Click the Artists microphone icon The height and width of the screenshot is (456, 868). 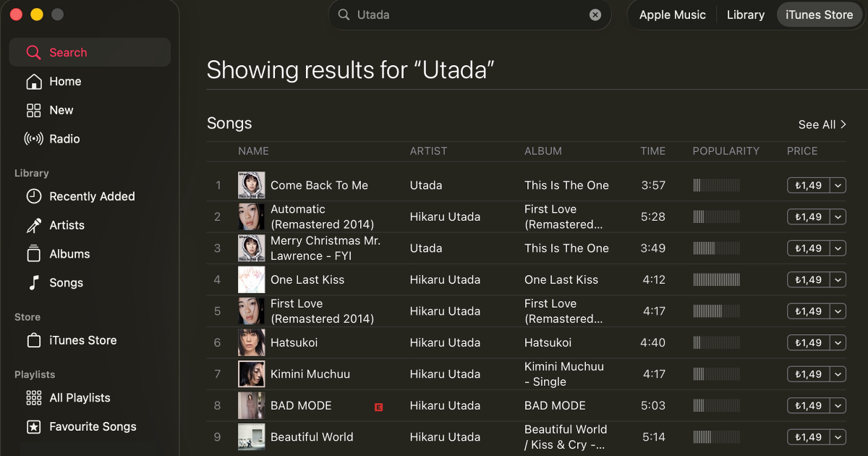(x=33, y=226)
